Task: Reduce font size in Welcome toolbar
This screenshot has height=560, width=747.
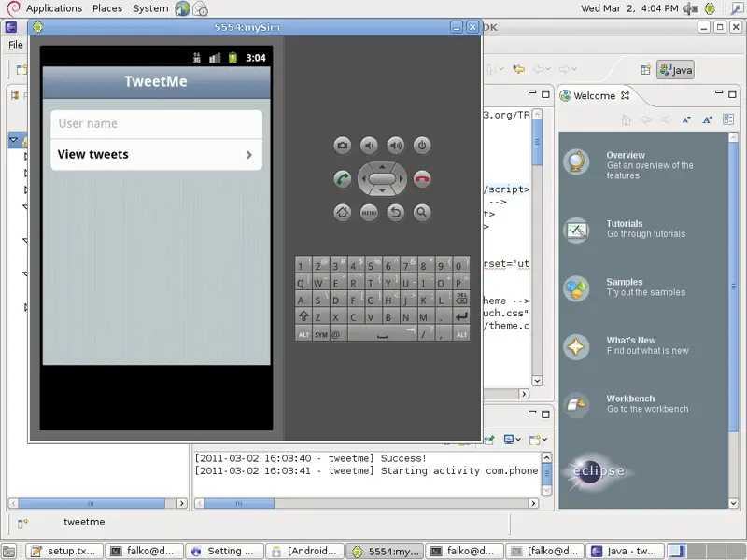Action: click(686, 119)
